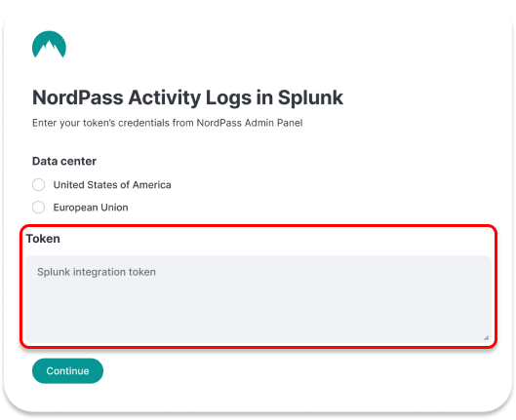Click the Token field label
Viewport: 516px width, 420px height.
(x=43, y=239)
